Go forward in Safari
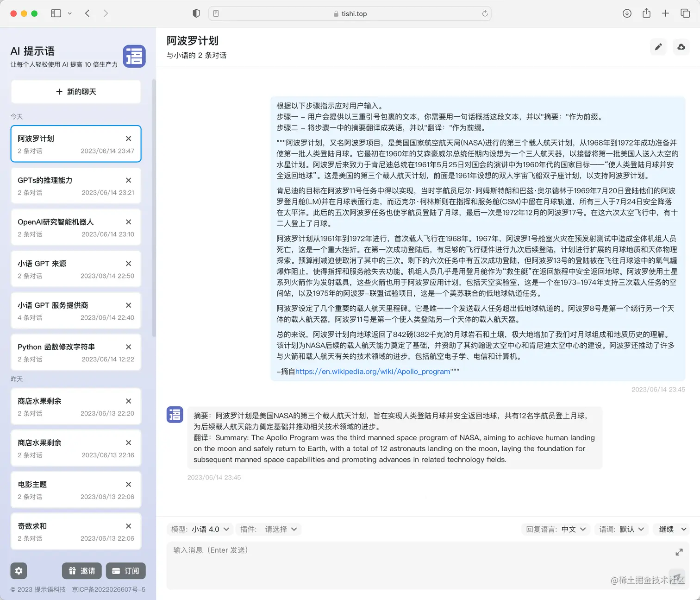Image resolution: width=700 pixels, height=600 pixels. [x=106, y=13]
